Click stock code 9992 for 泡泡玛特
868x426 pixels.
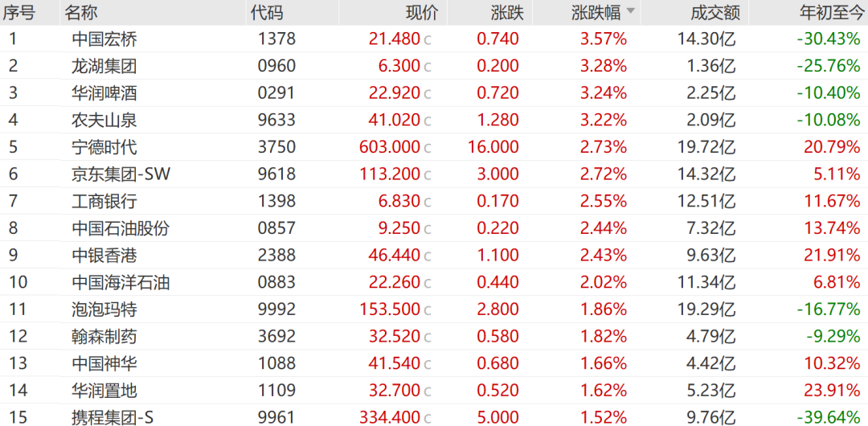(276, 309)
